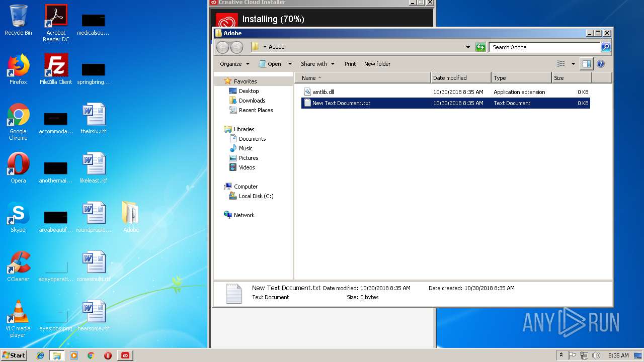Open Explorer help question-mark icon
The height and width of the screenshot is (362, 644).
pyautogui.click(x=600, y=64)
